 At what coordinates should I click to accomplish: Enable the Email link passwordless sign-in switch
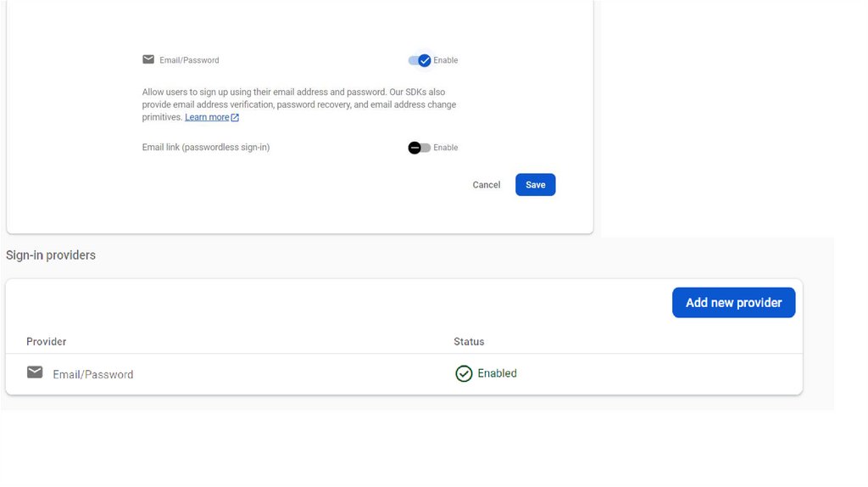(419, 148)
